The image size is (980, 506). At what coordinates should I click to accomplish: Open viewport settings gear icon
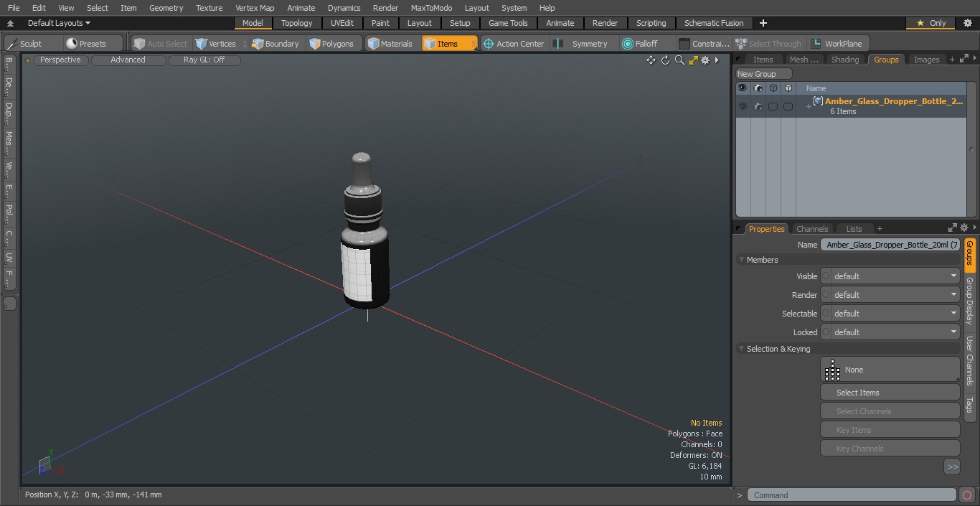click(x=705, y=60)
